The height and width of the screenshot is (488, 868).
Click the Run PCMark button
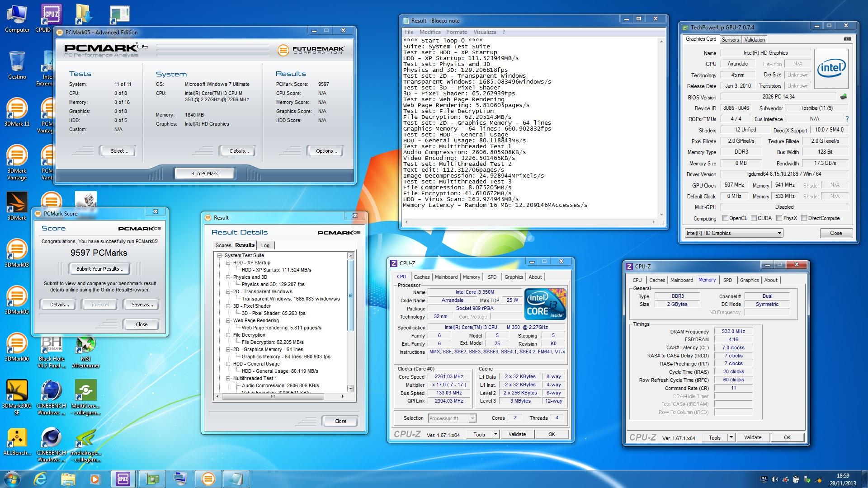coord(204,174)
